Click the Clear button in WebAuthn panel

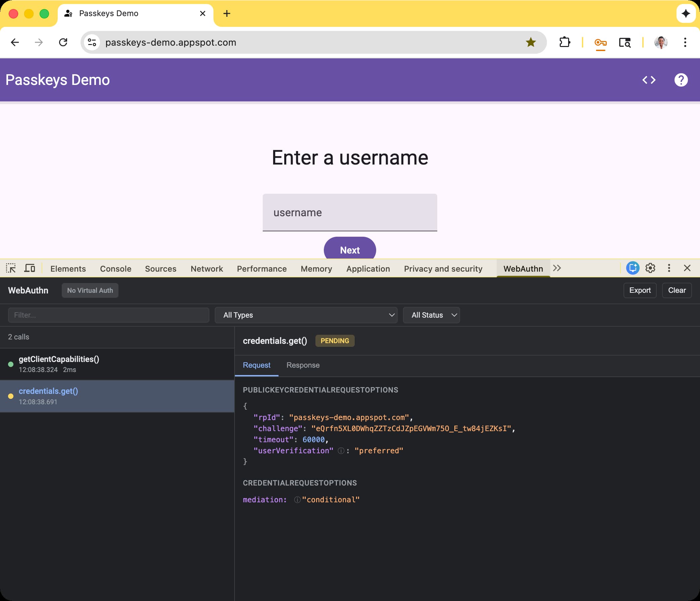[677, 290]
